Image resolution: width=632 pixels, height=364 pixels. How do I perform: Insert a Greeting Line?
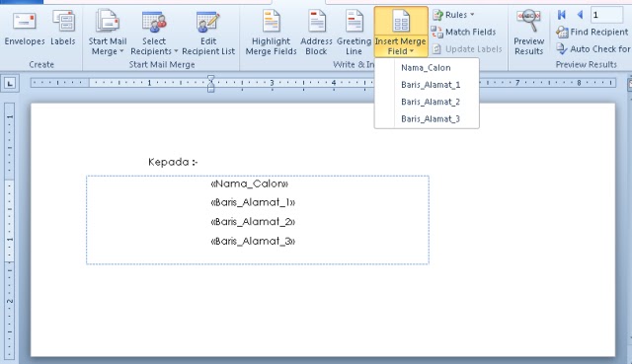point(354,34)
